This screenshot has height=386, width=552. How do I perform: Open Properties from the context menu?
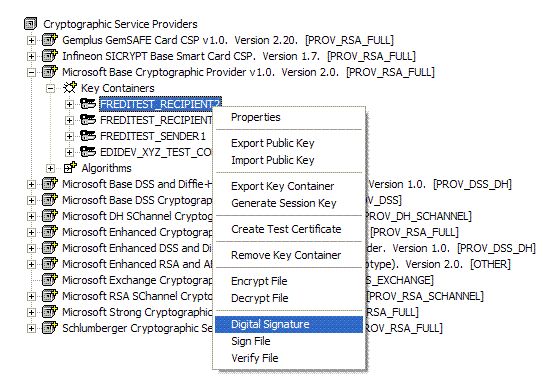(x=256, y=117)
